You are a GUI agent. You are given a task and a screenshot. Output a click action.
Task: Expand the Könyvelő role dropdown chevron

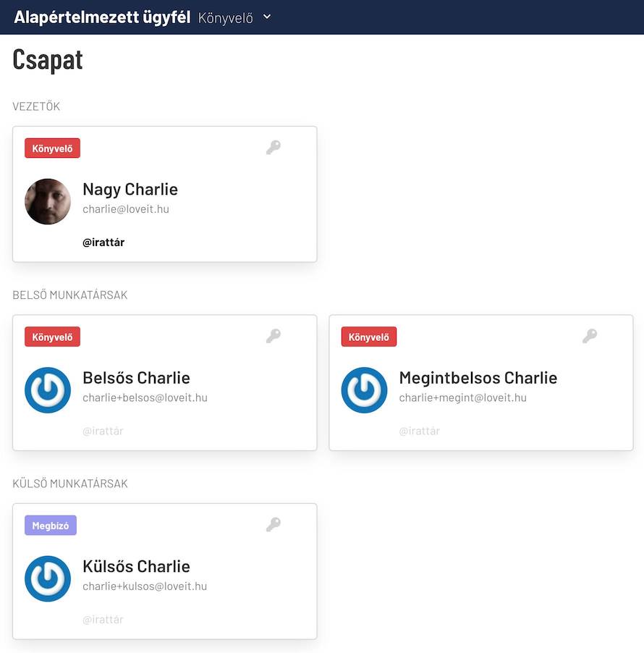[267, 17]
